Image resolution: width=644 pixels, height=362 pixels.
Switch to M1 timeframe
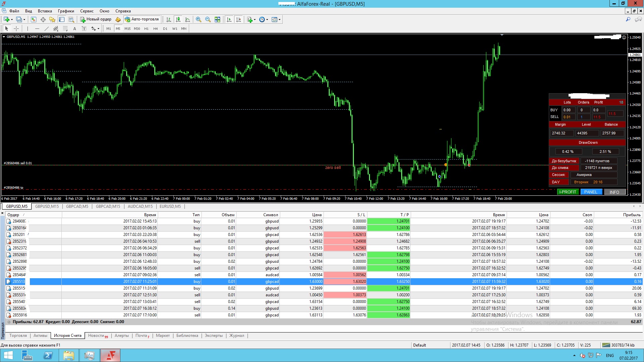tap(109, 28)
